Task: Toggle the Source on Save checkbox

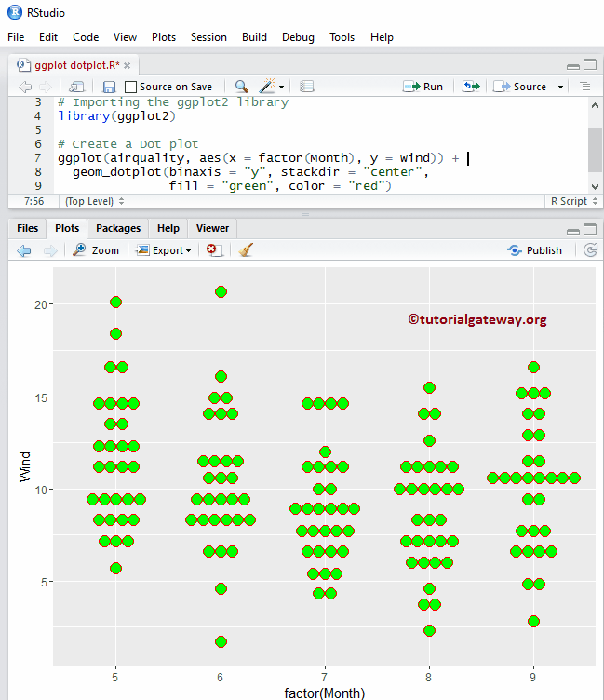Action: point(131,87)
